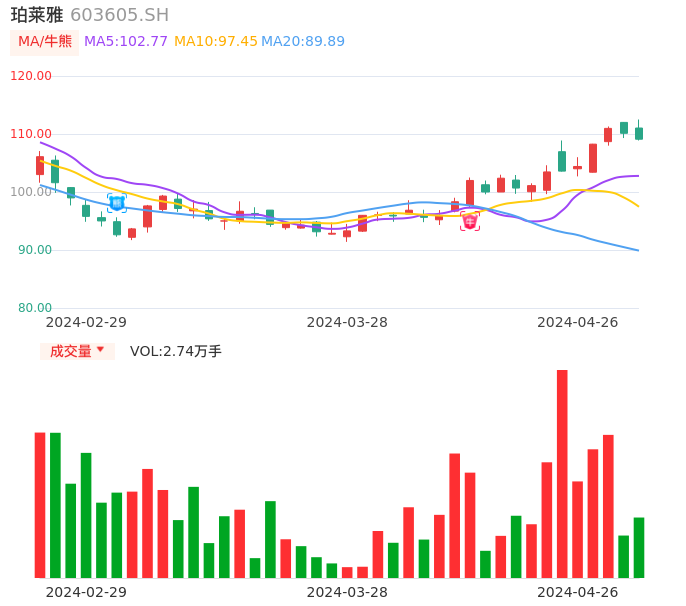Select the 2024-04-26 date on volume axis
The height and width of the screenshot is (606, 686).
tap(577, 592)
